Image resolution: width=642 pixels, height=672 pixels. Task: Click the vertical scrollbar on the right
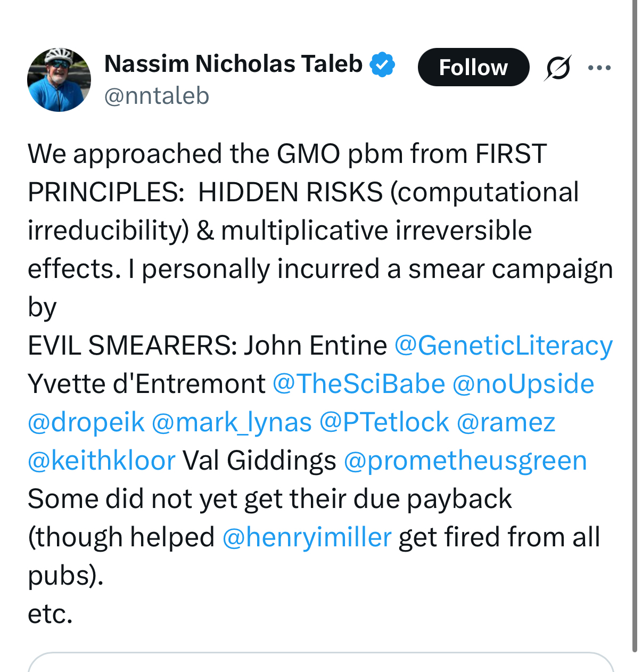point(635,319)
